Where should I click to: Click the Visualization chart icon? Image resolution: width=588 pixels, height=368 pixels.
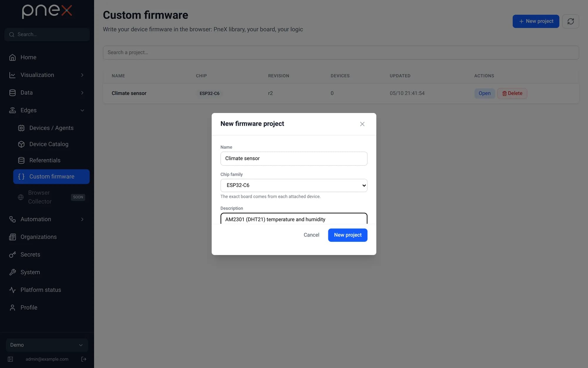coord(12,75)
